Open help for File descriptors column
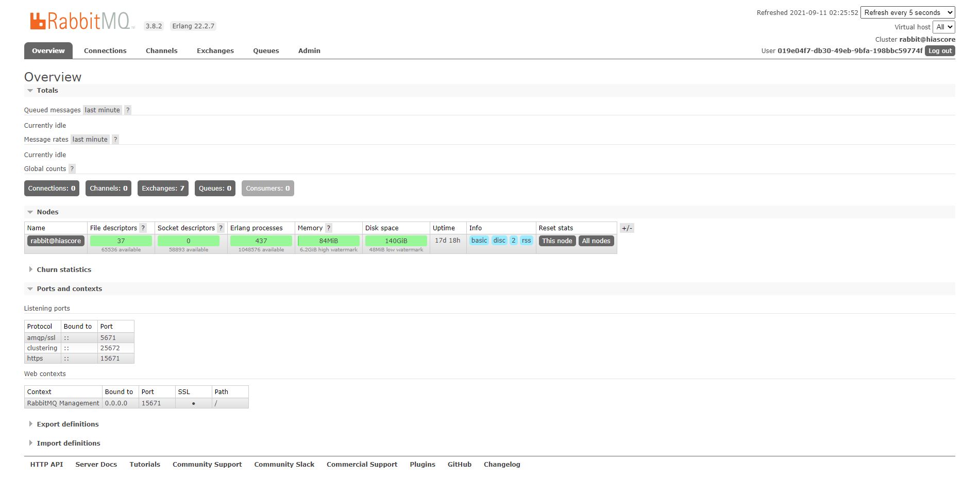This screenshot has width=980, height=477. point(143,228)
